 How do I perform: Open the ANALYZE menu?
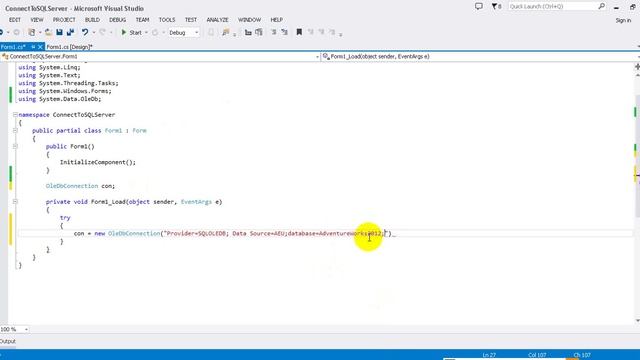218,20
